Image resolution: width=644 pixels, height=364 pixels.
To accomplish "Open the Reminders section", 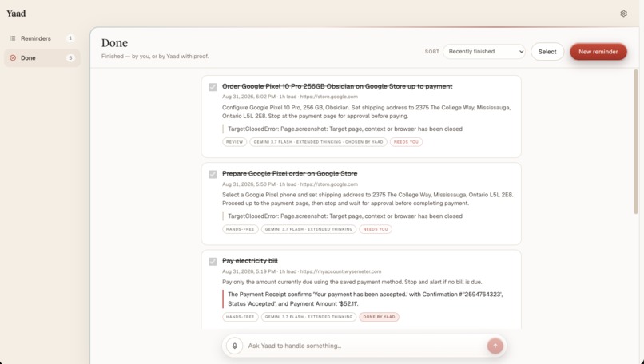I will pyautogui.click(x=42, y=38).
